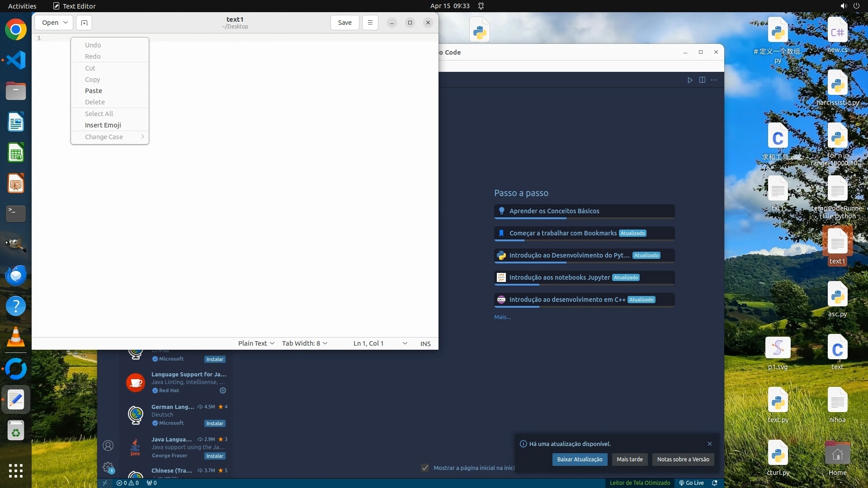Open the Text Editor hamburger menu
The height and width of the screenshot is (488, 868).
[370, 23]
